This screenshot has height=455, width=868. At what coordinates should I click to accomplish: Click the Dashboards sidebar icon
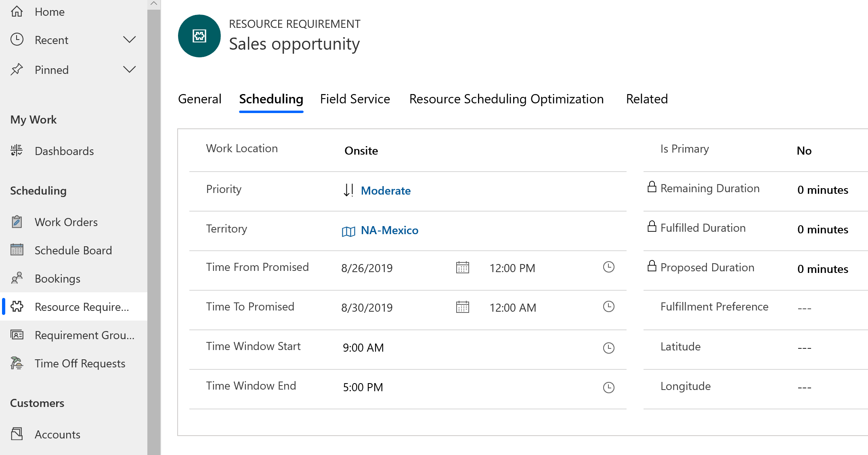(17, 151)
